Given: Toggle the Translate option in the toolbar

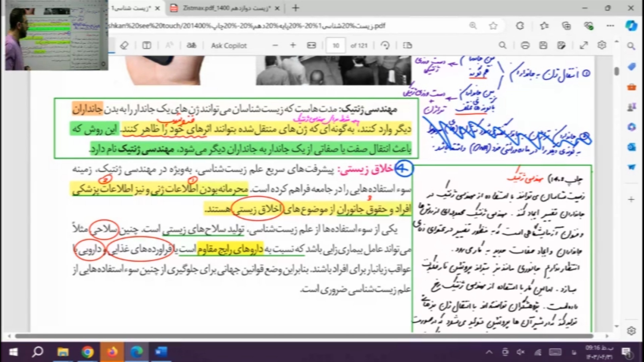Looking at the screenshot, I should 192,45.
